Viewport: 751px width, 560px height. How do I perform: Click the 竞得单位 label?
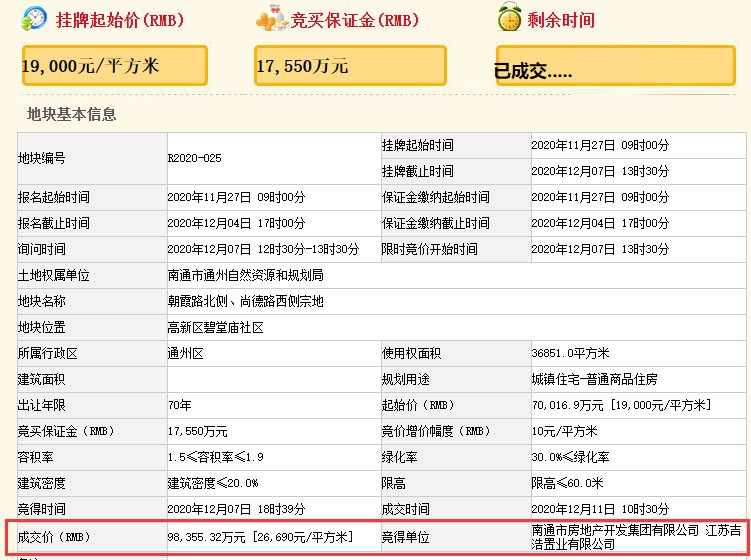(x=406, y=537)
